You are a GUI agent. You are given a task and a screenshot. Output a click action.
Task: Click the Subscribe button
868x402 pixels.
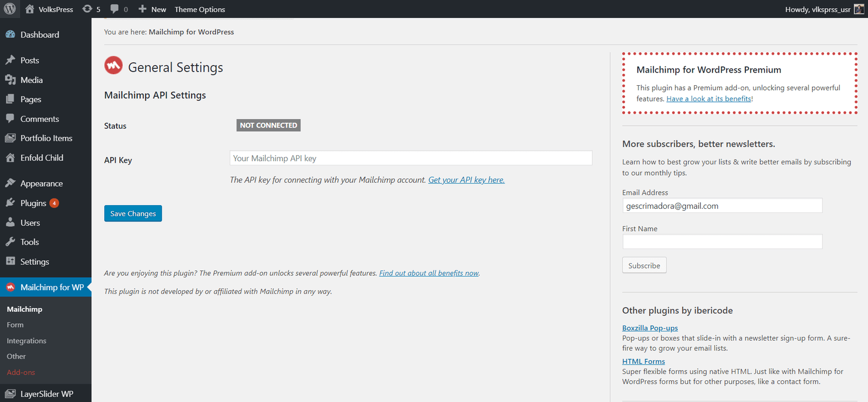[644, 265]
